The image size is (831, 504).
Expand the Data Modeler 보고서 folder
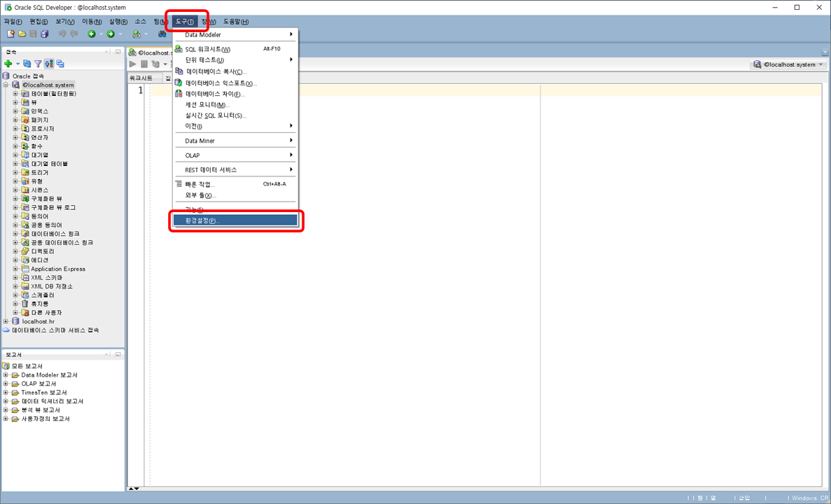(x=6, y=375)
